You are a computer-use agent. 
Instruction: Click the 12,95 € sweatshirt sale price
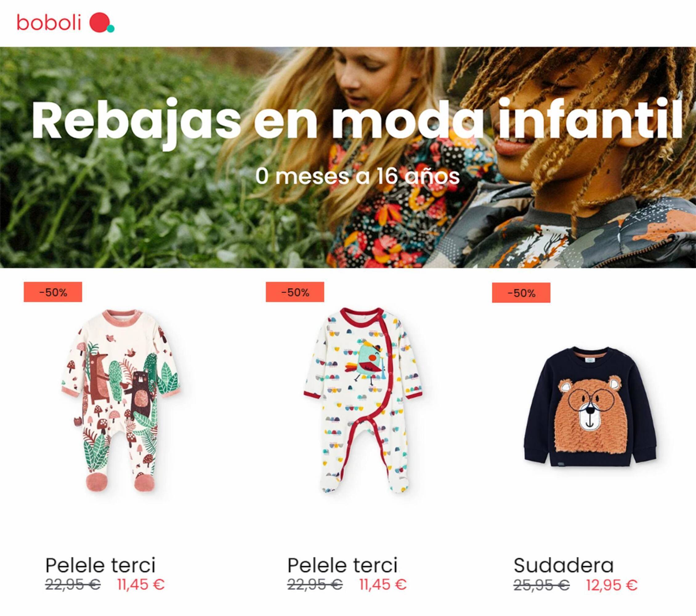coord(612,585)
